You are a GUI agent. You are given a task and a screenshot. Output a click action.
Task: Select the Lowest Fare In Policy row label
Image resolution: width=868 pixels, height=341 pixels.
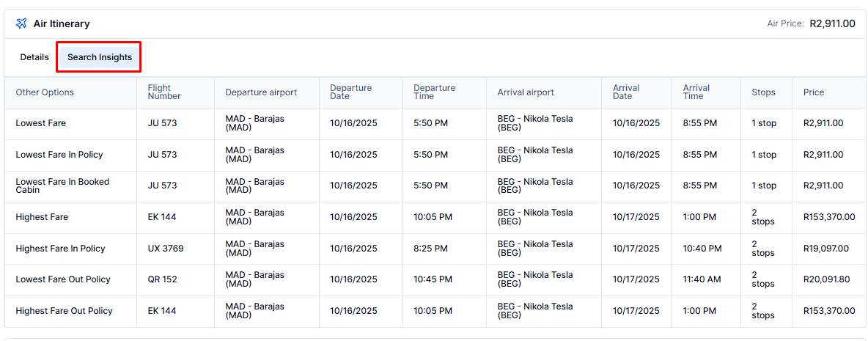point(59,155)
